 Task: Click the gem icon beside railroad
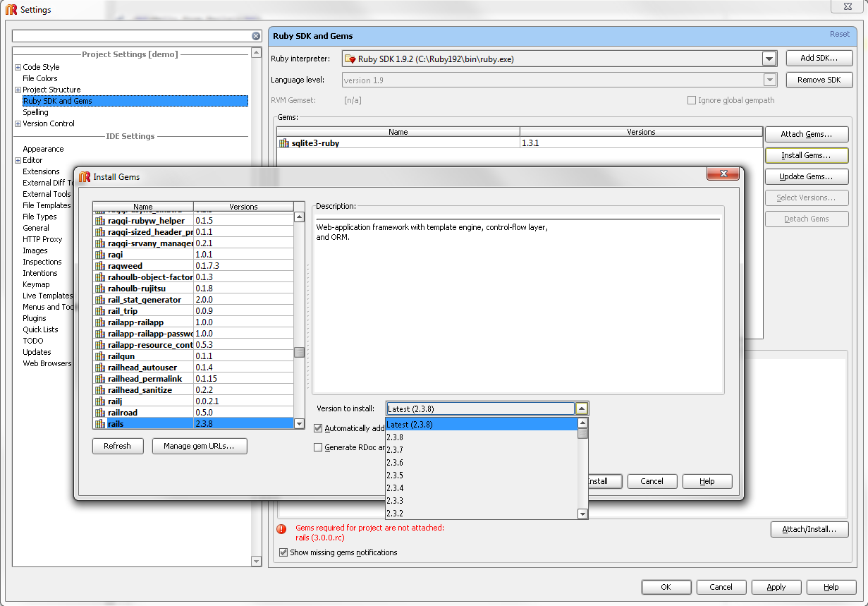(100, 413)
